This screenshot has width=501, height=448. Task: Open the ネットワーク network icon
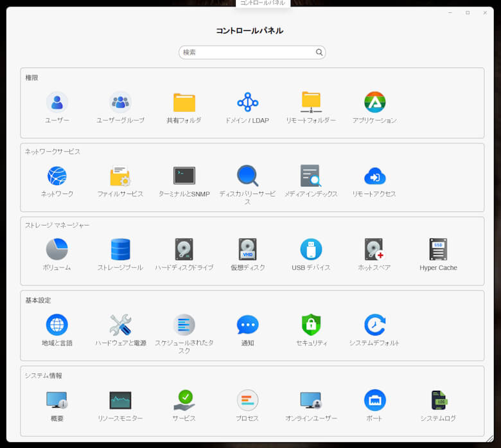(x=57, y=176)
